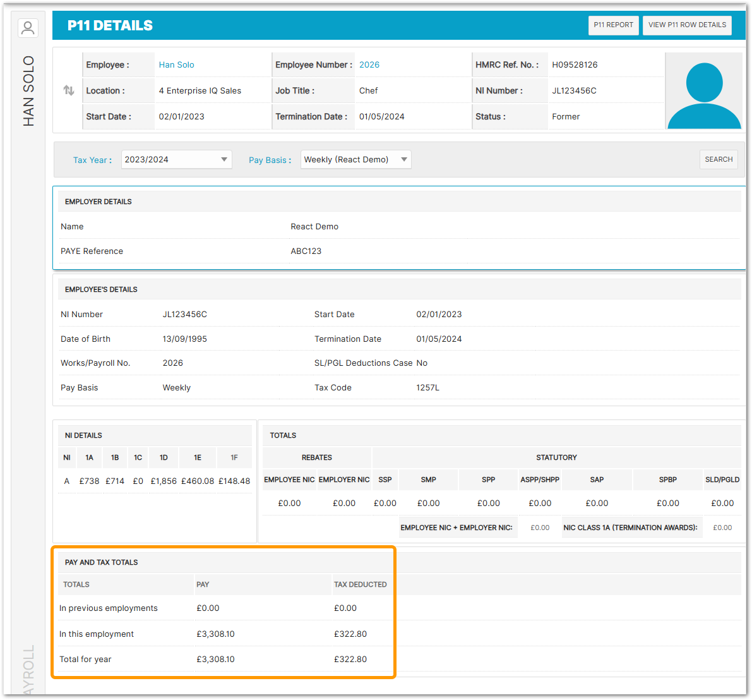752x700 pixels.
Task: Click the EMPLOYEE NIC + EMPLOYER NIC total
Action: pos(458,527)
